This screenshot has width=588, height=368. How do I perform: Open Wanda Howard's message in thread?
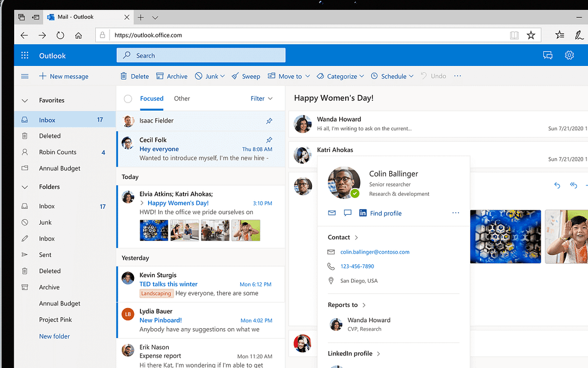pos(439,124)
